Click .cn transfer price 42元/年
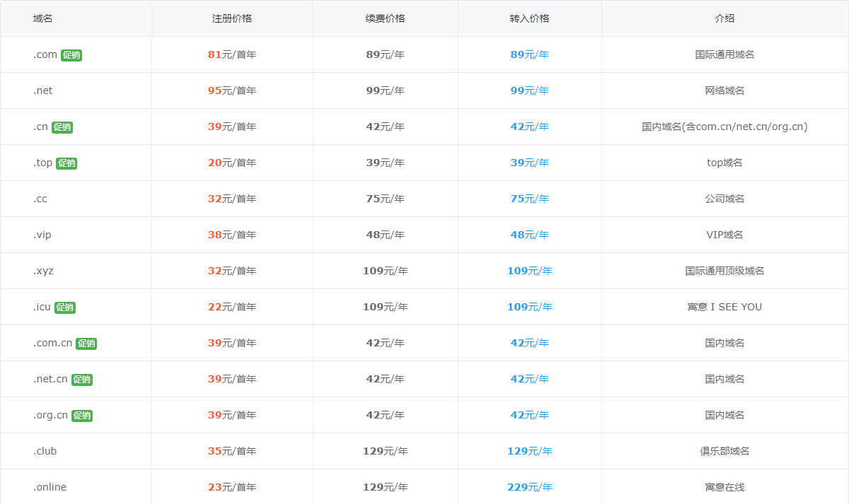Image resolution: width=849 pixels, height=504 pixels. coord(530,127)
